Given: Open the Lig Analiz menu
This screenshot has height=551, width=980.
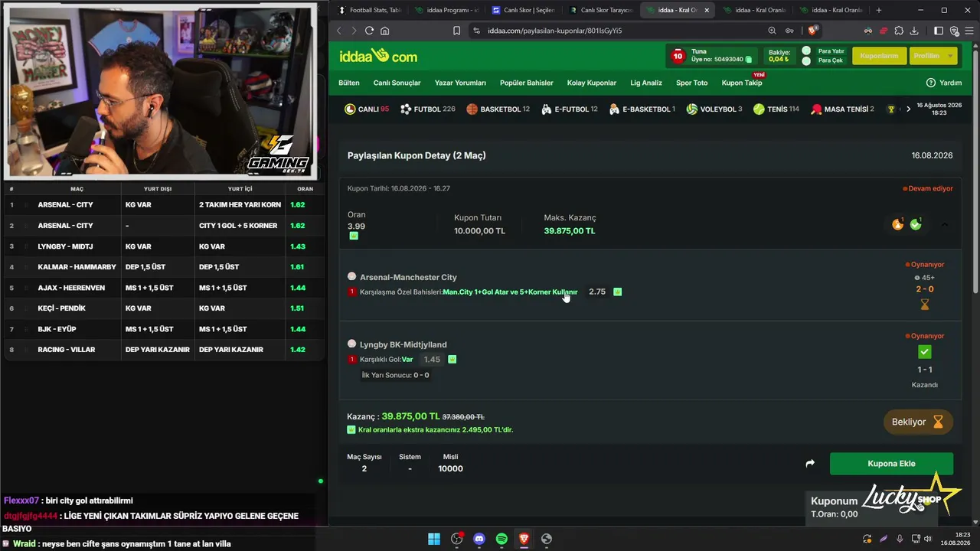Looking at the screenshot, I should (646, 83).
